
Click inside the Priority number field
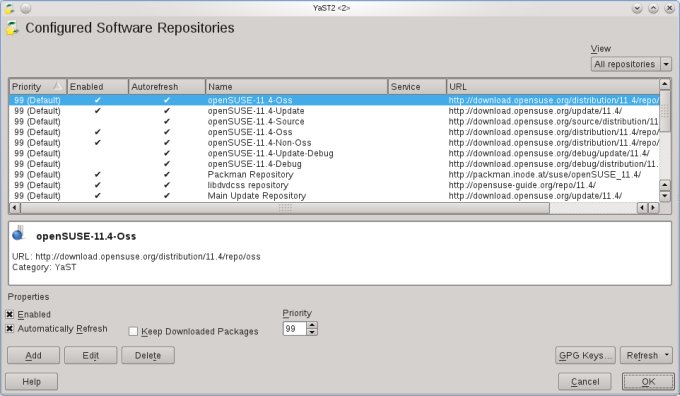click(x=295, y=329)
